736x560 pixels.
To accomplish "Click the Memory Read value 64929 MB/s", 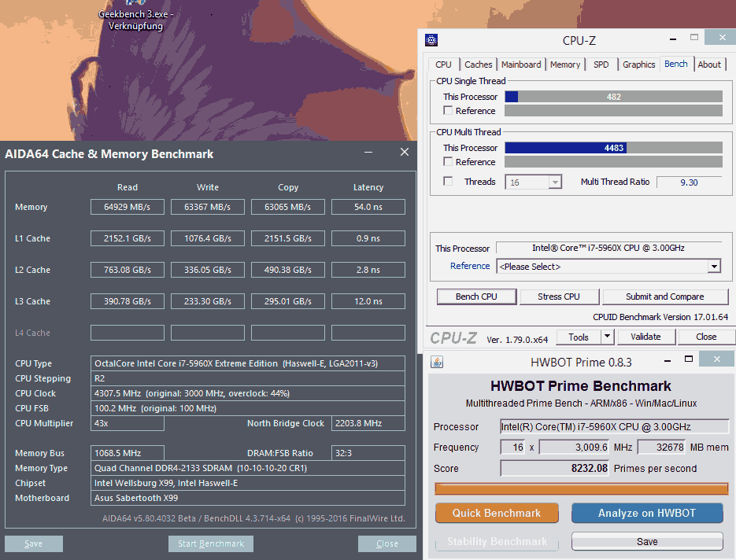I will coord(128,207).
